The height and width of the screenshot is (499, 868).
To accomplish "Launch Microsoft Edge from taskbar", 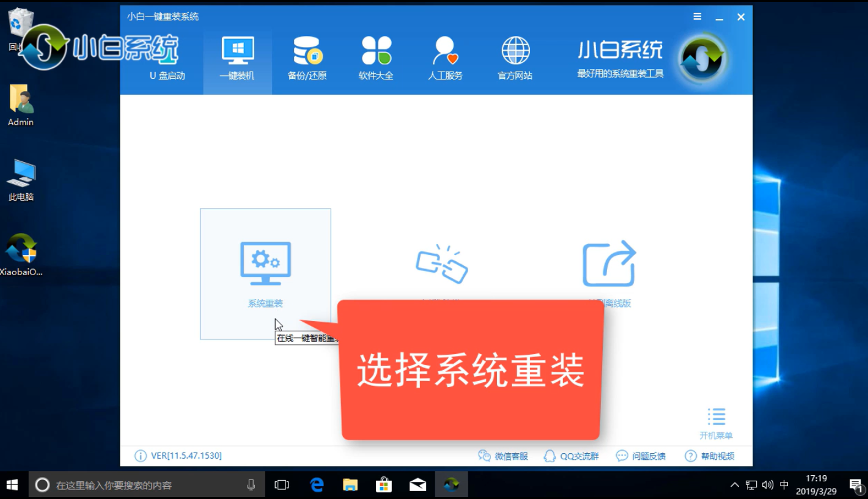I will pyautogui.click(x=317, y=485).
